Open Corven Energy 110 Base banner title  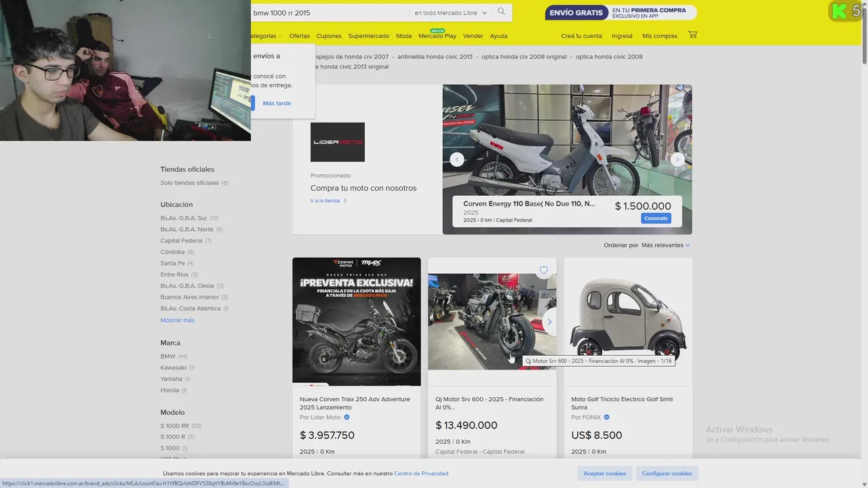529,203
